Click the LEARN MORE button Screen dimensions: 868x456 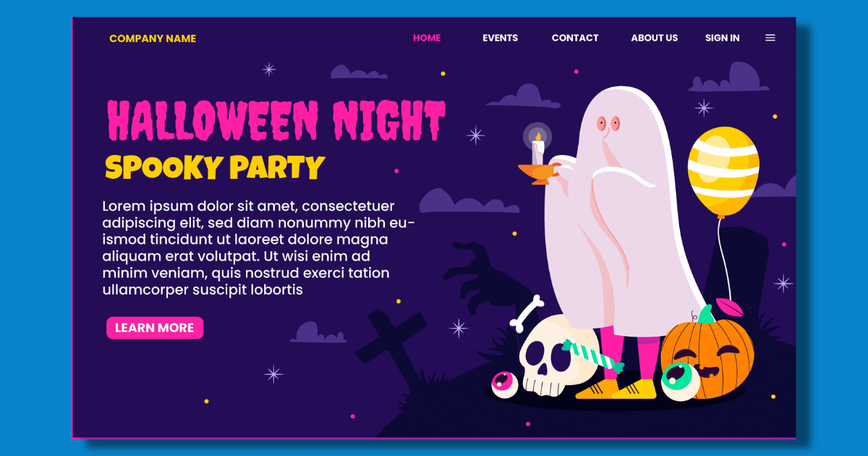[x=155, y=328]
